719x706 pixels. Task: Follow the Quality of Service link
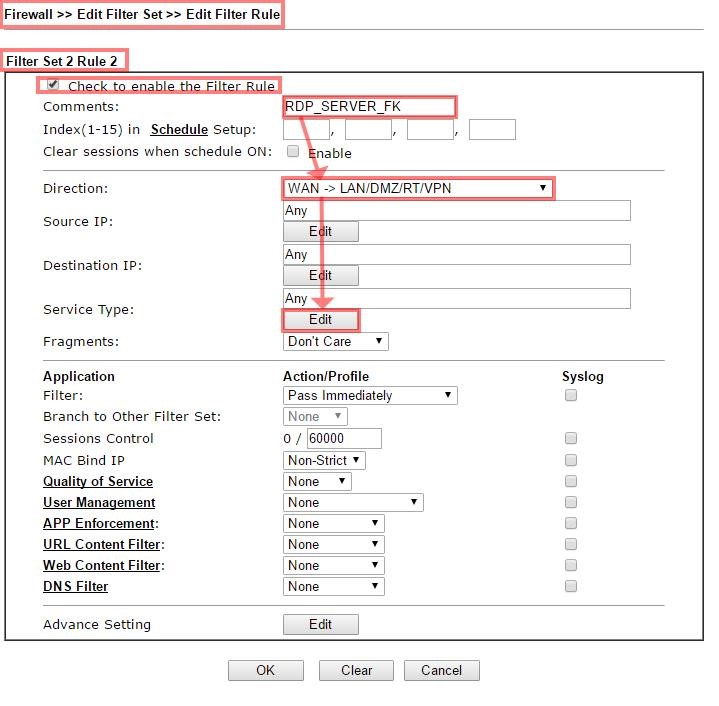pos(98,482)
